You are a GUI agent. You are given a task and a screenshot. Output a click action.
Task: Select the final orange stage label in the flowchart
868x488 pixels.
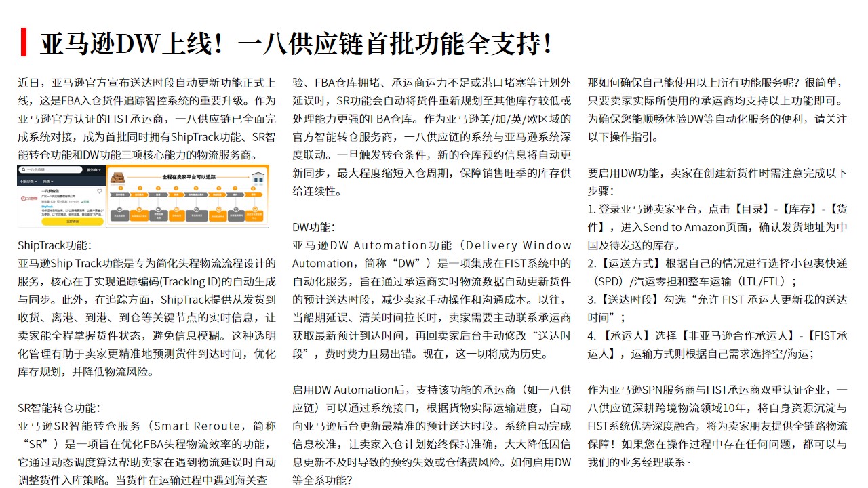coord(253,195)
